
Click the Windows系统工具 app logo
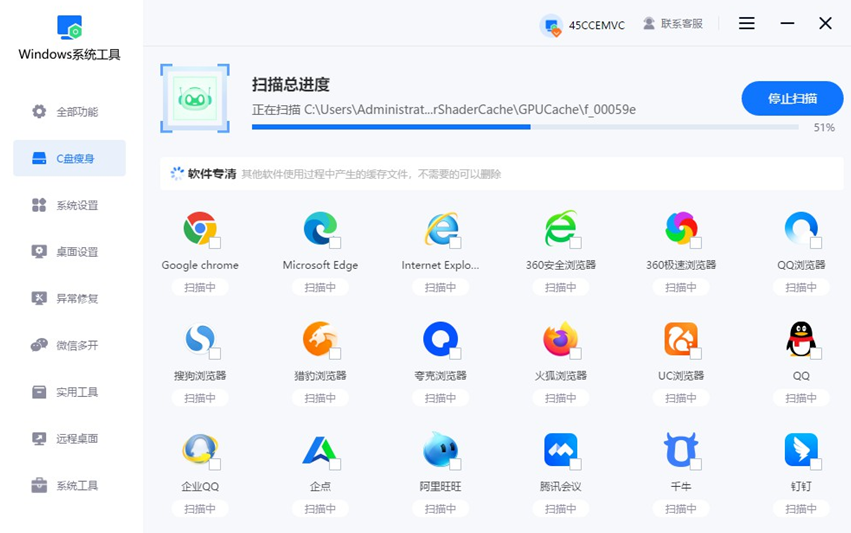pyautogui.click(x=69, y=27)
